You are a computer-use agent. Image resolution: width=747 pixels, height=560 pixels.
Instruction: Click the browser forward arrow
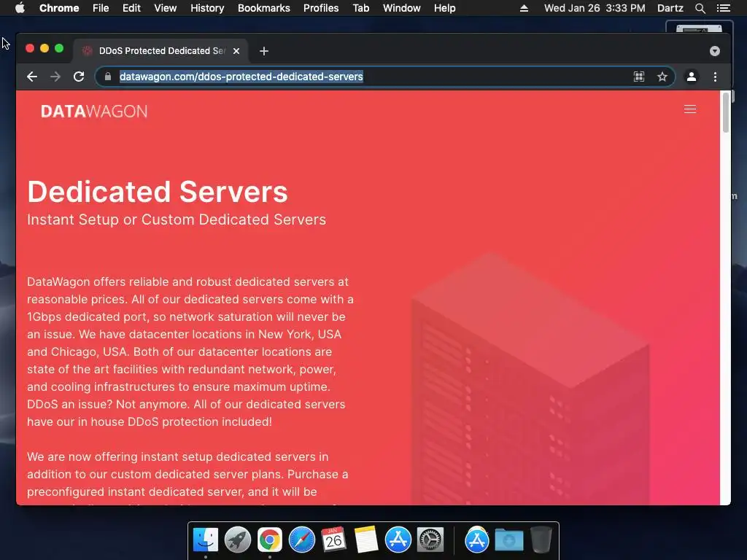pos(55,77)
